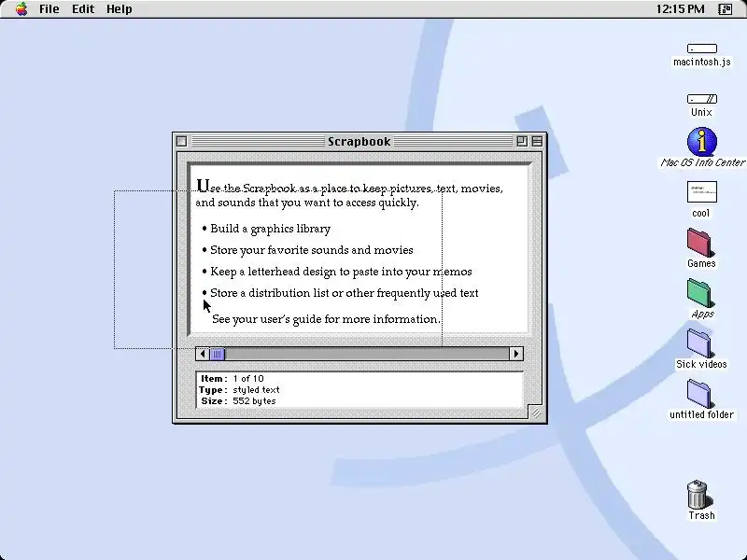Close the Scrapbook window with close box
This screenshot has width=747, height=560.
tap(181, 141)
